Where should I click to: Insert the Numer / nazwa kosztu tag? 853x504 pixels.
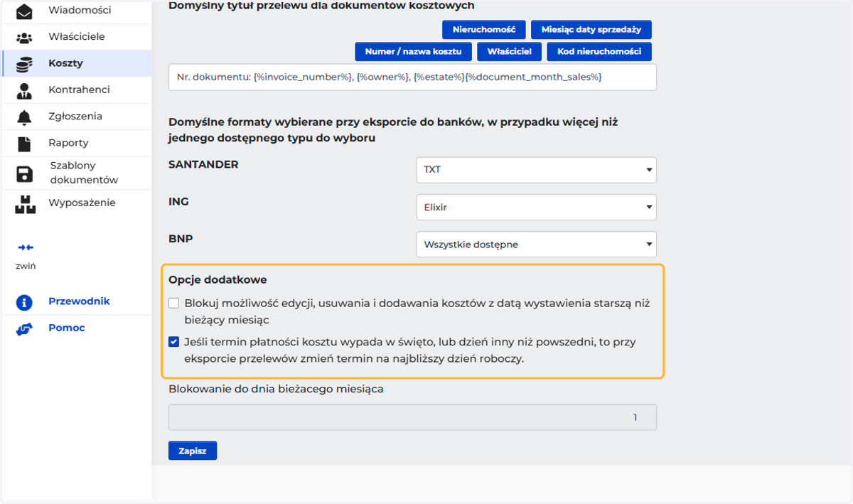tap(414, 51)
